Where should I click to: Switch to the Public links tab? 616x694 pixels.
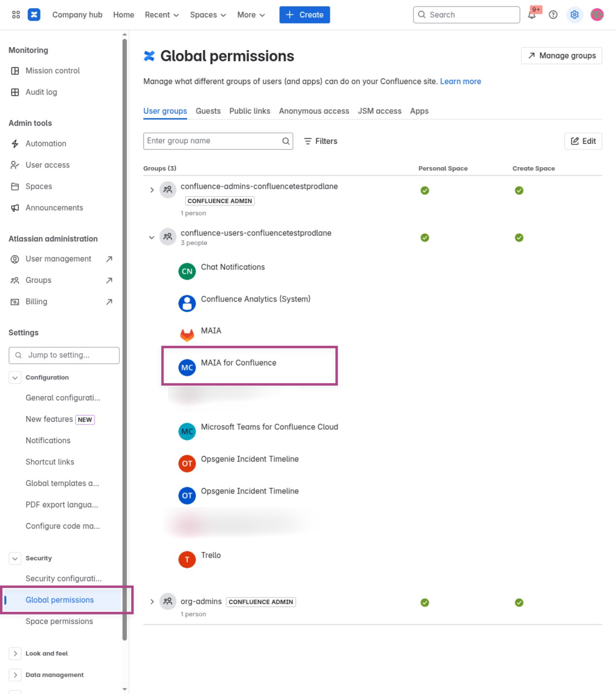click(x=249, y=111)
